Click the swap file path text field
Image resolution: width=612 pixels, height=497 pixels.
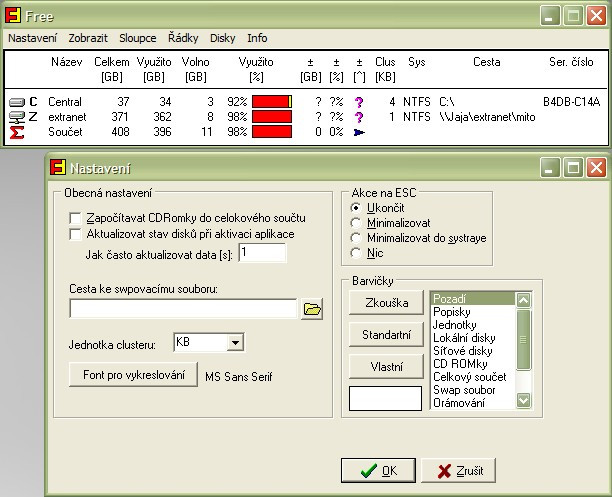click(x=183, y=309)
